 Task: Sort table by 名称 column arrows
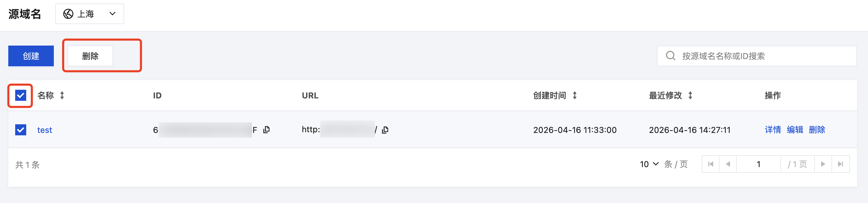coord(62,95)
